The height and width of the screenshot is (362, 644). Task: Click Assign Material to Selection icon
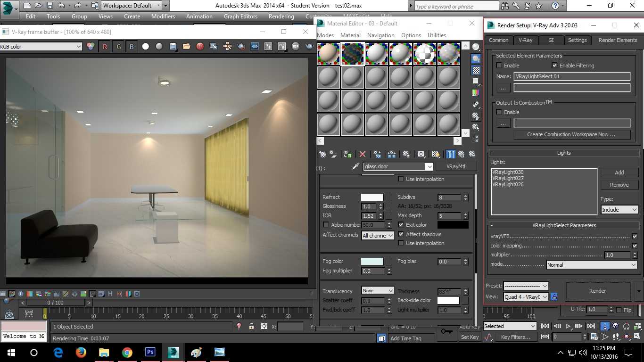(348, 154)
